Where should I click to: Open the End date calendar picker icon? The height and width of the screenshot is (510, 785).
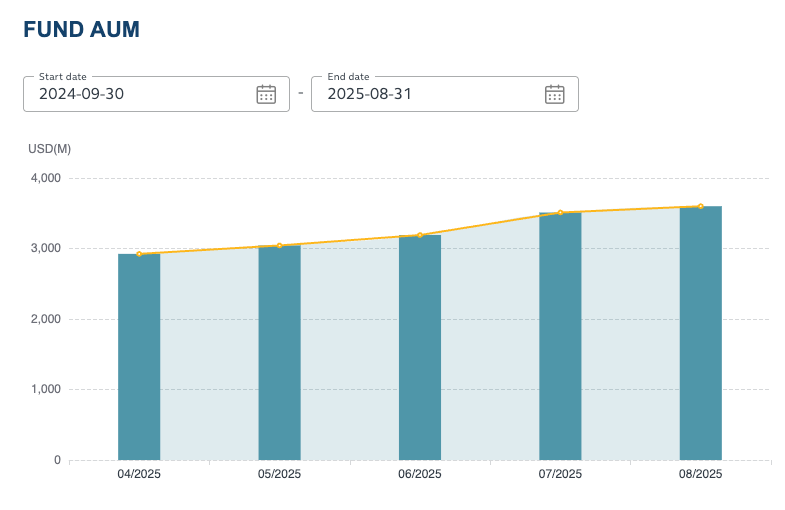point(554,94)
